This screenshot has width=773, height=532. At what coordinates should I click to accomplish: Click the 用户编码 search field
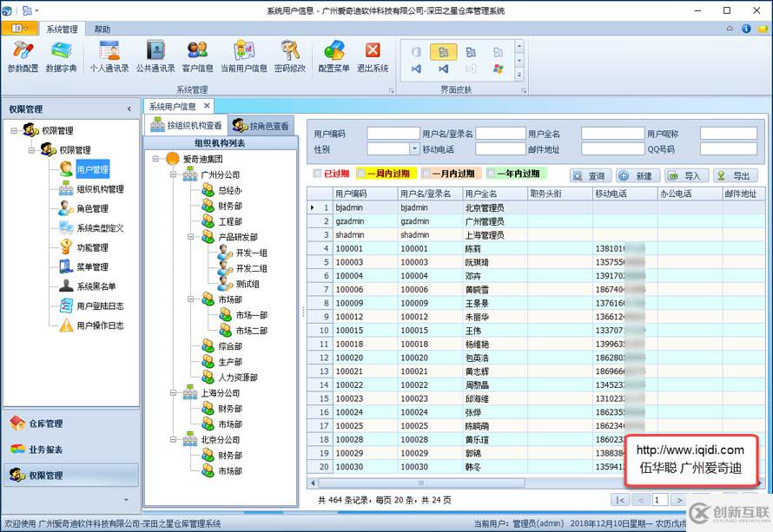tap(393, 133)
